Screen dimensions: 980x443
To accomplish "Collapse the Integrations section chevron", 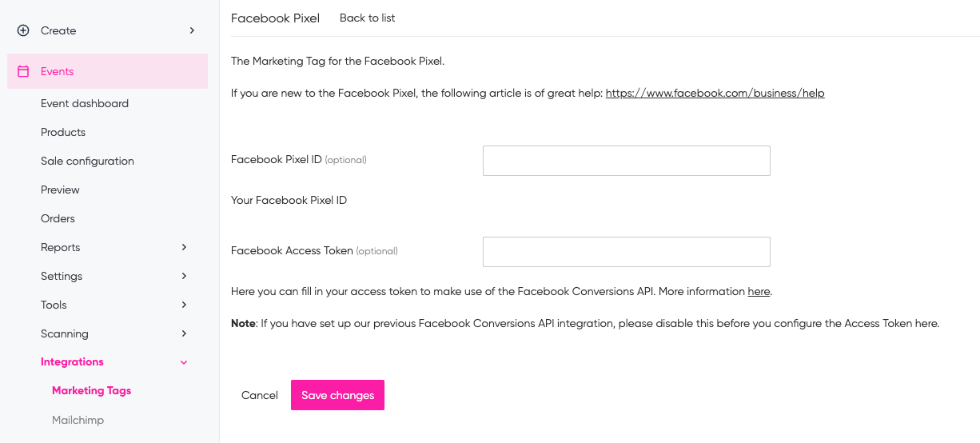I will [x=184, y=362].
